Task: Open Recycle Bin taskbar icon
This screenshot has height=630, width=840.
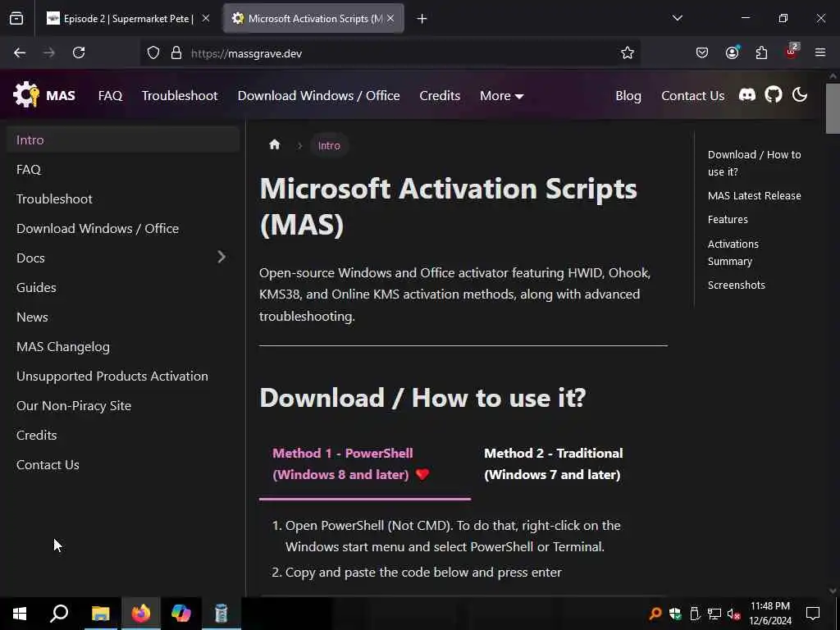Action: click(221, 613)
